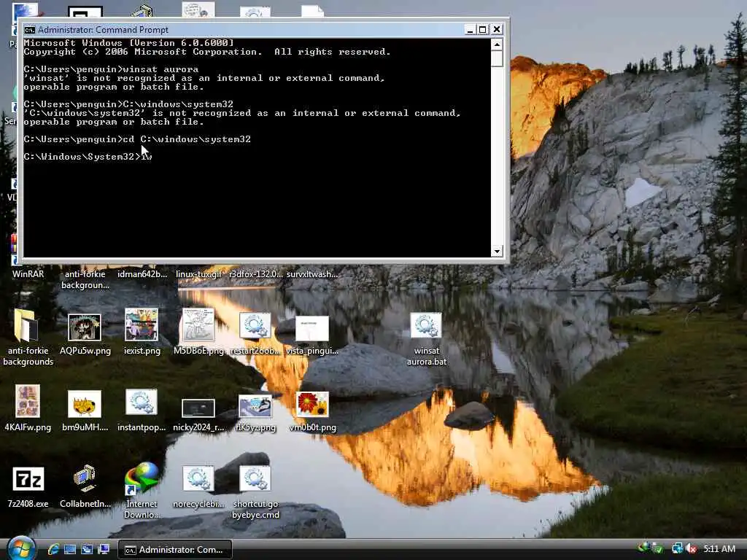Click the Command Prompt title bar system icon
Viewport: 747px width, 560px height.
click(x=29, y=29)
